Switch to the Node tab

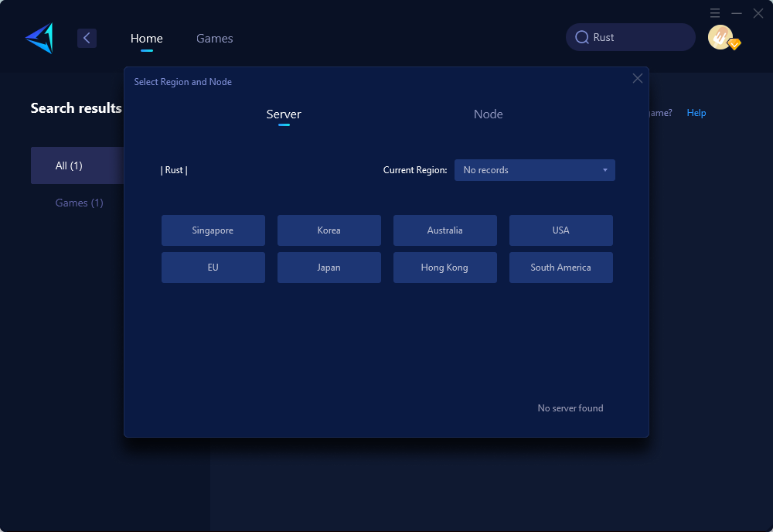click(488, 114)
